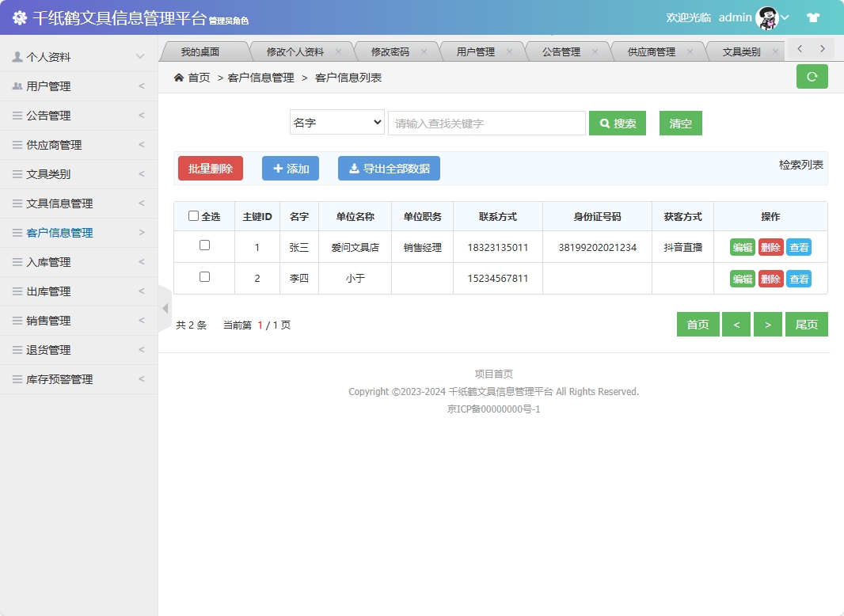
Task: Click 编辑 on 李四's row
Action: click(742, 279)
